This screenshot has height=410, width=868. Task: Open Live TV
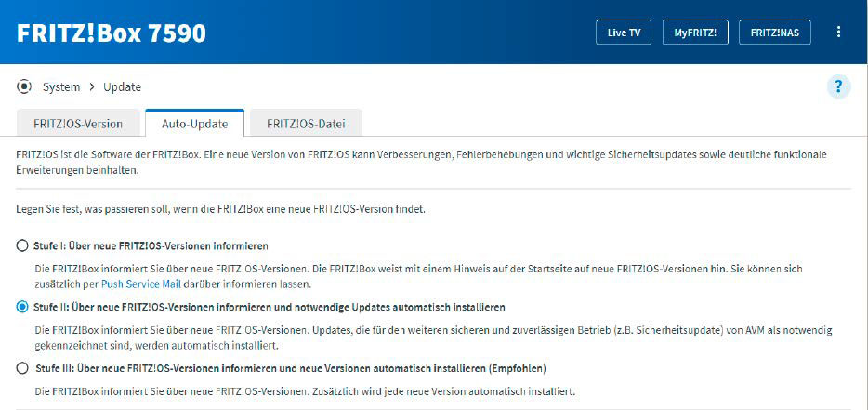click(624, 33)
